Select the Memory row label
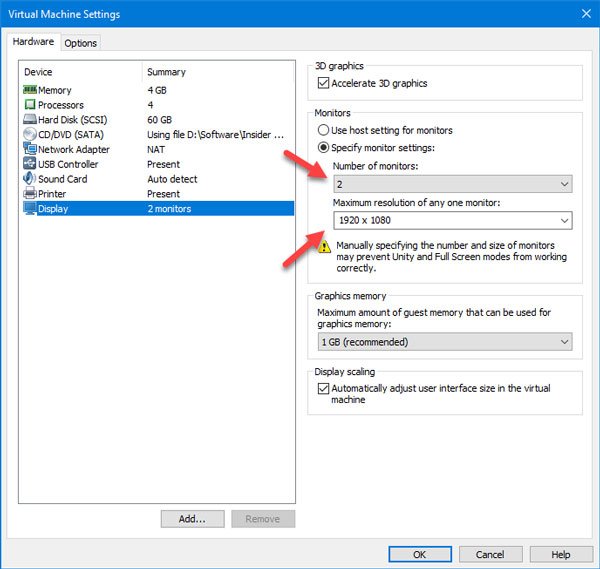Screen dimensions: 600x569 pyautogui.click(x=55, y=90)
